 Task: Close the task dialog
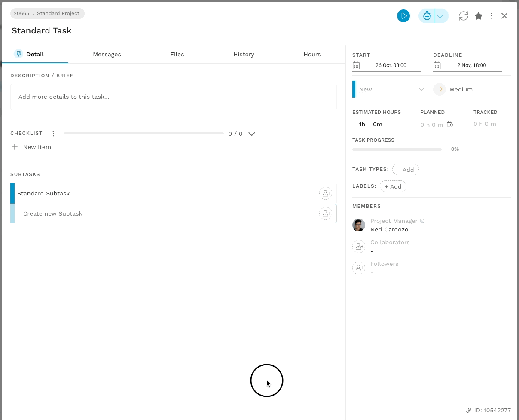[504, 16]
